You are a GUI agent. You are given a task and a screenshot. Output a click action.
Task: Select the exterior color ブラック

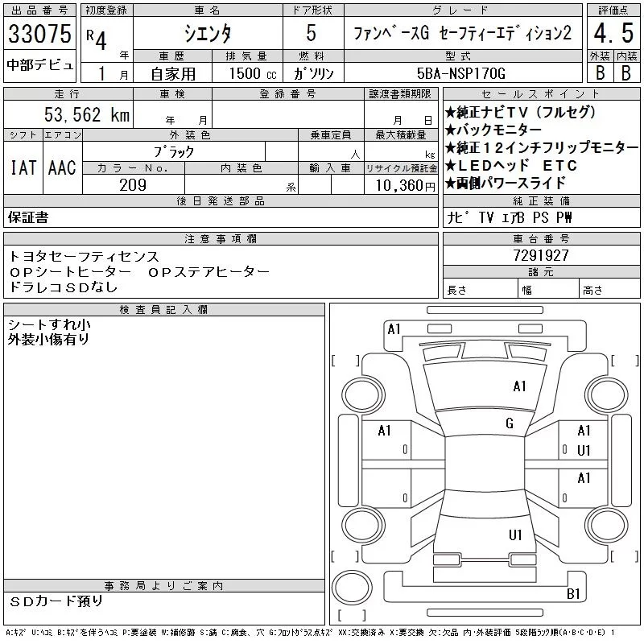click(174, 152)
